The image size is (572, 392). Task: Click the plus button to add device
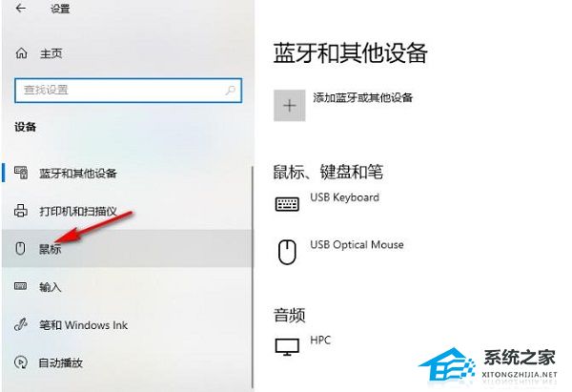coord(289,106)
